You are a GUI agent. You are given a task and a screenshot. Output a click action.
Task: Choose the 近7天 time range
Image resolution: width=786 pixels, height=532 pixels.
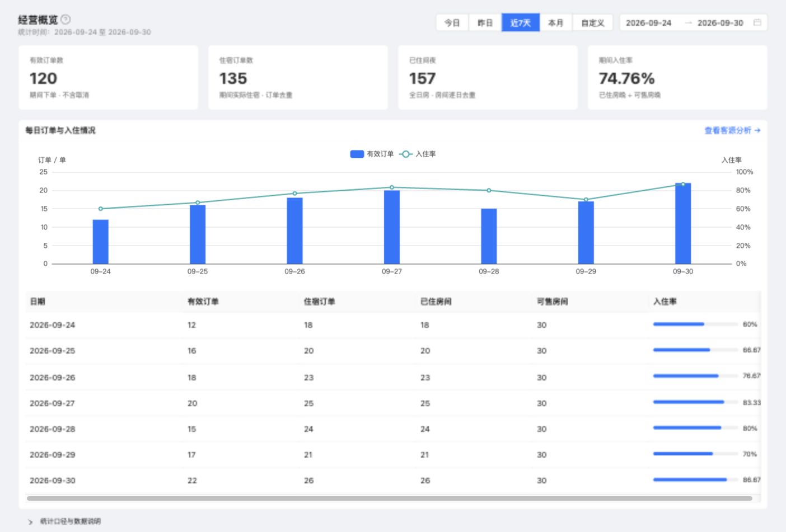(x=521, y=23)
